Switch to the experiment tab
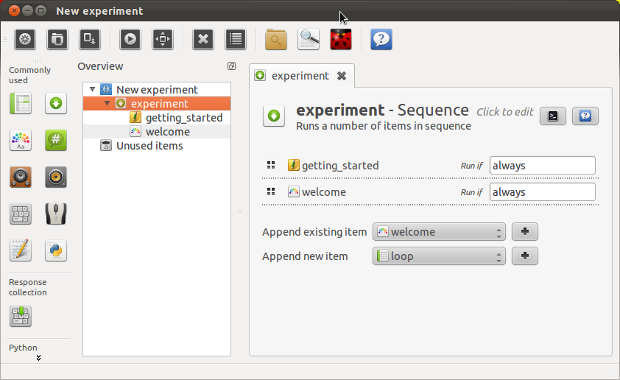 tap(300, 76)
